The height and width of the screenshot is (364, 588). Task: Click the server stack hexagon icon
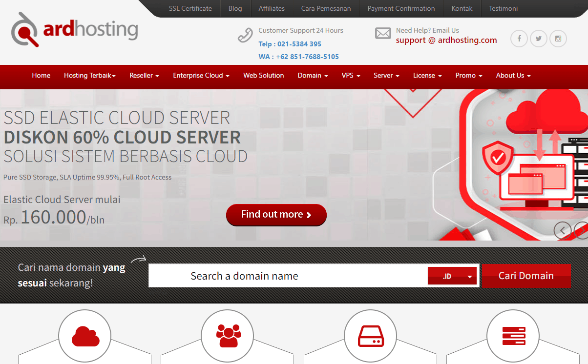[513, 336]
